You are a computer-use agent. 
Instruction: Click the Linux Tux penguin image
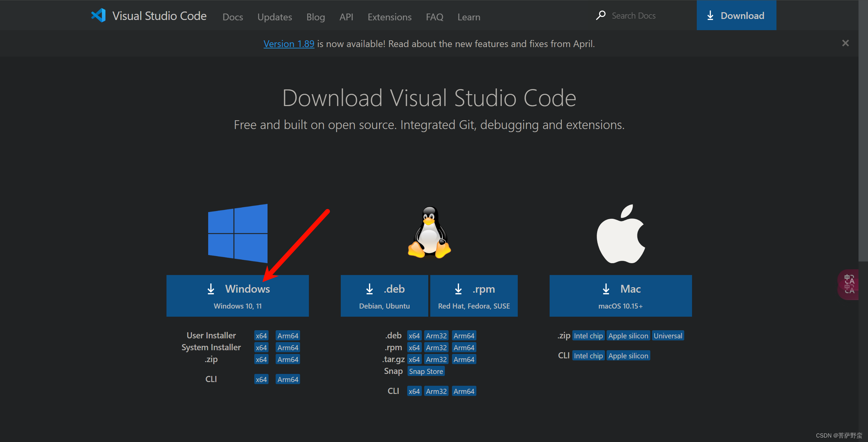click(429, 233)
